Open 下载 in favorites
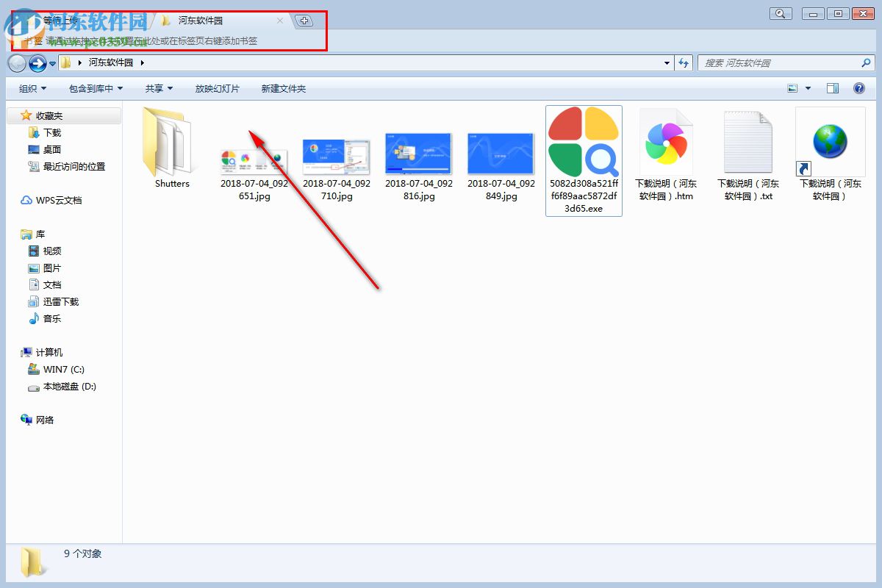Screen dimensions: 882x588 pyautogui.click(x=45, y=132)
